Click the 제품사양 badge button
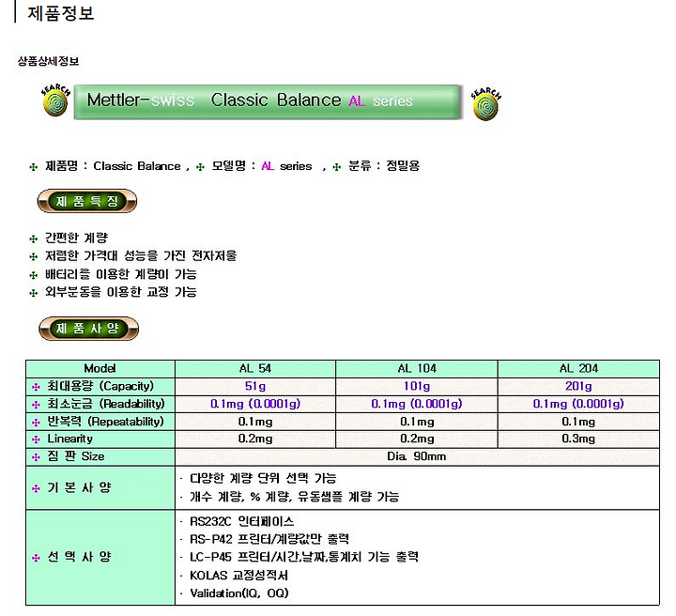 tap(89, 329)
